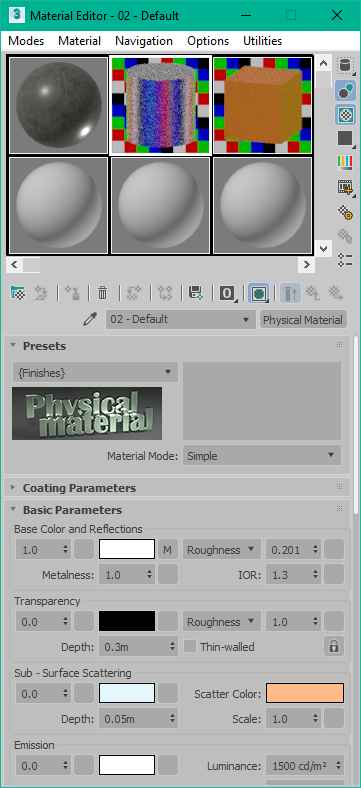Viewport: 361px width, 788px height.
Task: Click the Reset Map trash icon
Action: click(103, 292)
